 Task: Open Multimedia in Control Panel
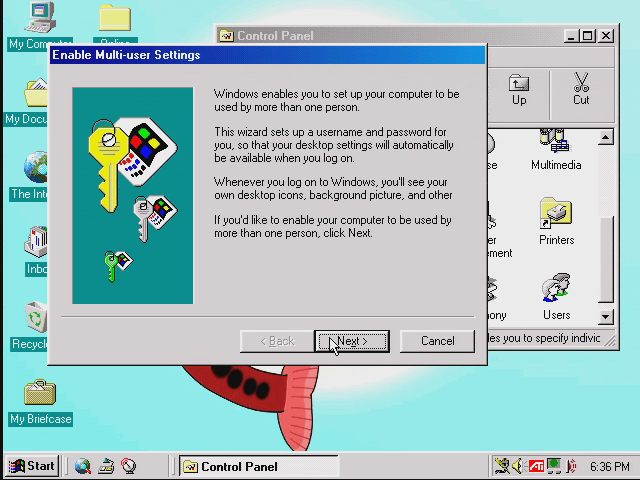(556, 149)
